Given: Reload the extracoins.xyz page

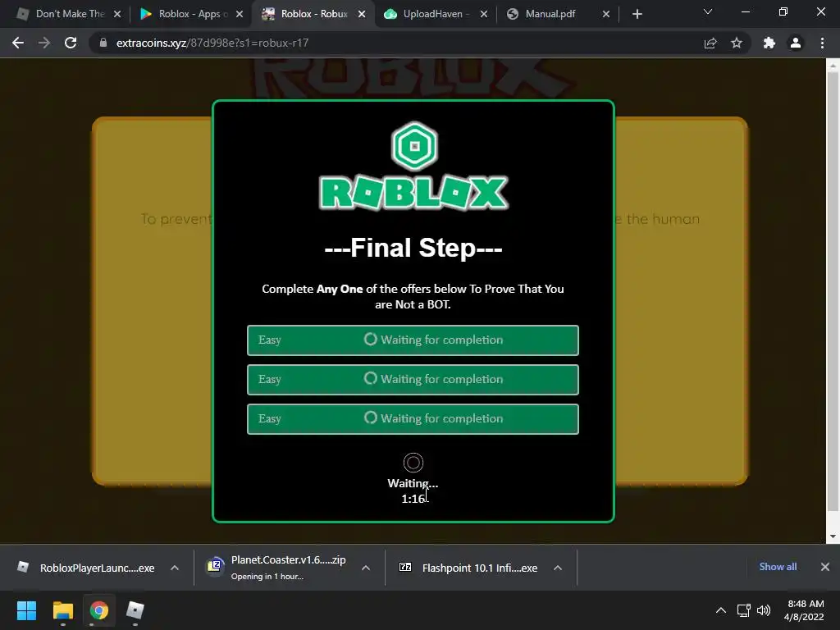Looking at the screenshot, I should point(71,43).
